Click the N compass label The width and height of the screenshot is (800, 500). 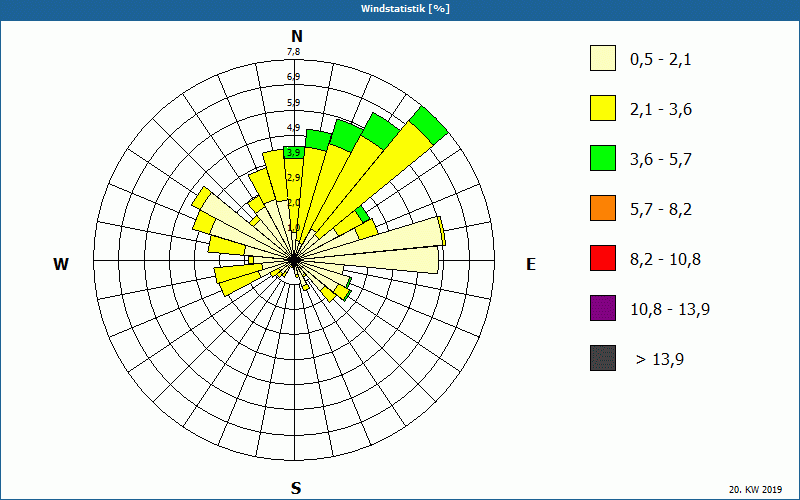coord(296,36)
